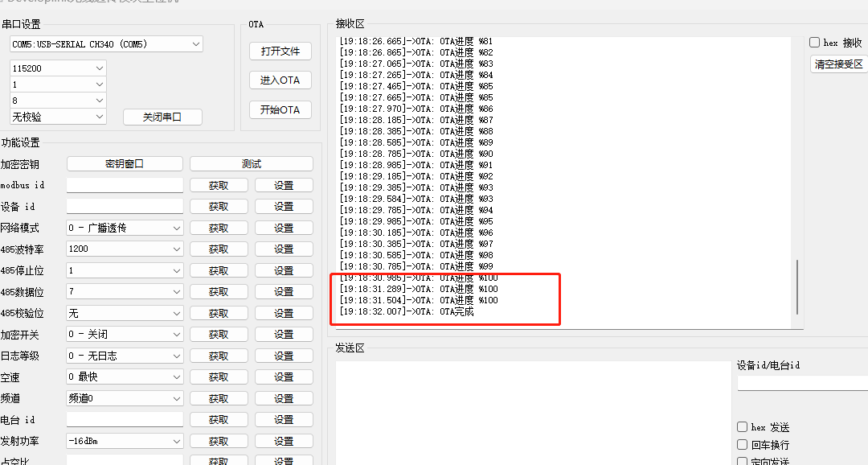Open the 无校验 parity dropdown
The height and width of the screenshot is (465, 868).
(x=58, y=117)
